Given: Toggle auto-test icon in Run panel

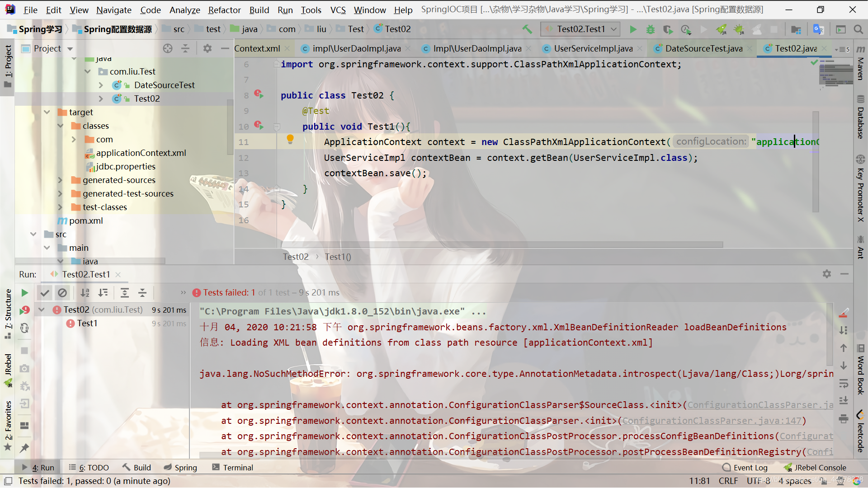Looking at the screenshot, I should 24,328.
